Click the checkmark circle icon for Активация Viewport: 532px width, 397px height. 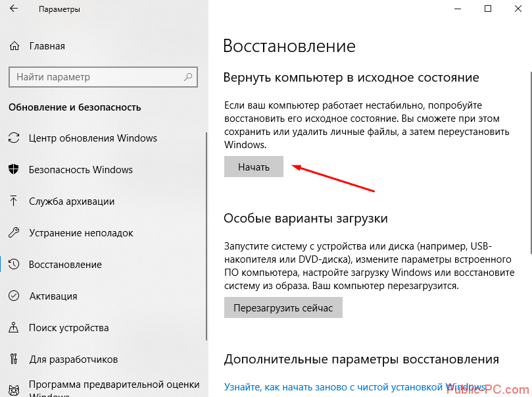tap(14, 296)
